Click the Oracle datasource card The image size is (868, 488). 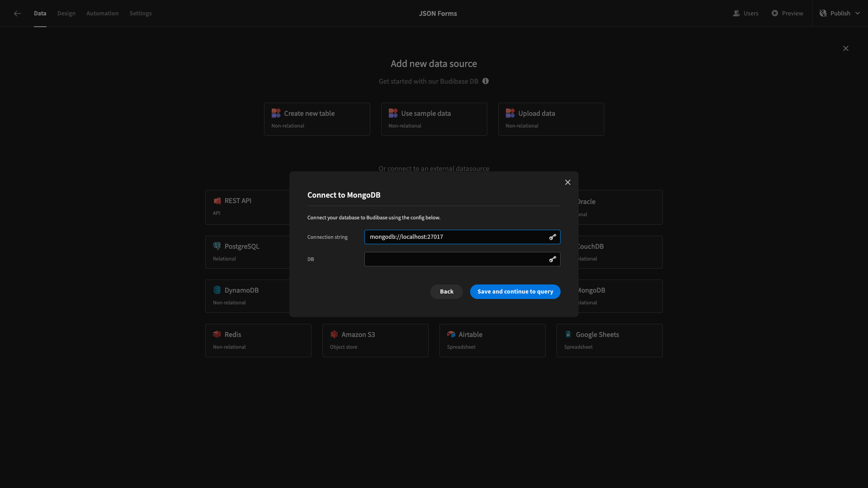(x=620, y=207)
